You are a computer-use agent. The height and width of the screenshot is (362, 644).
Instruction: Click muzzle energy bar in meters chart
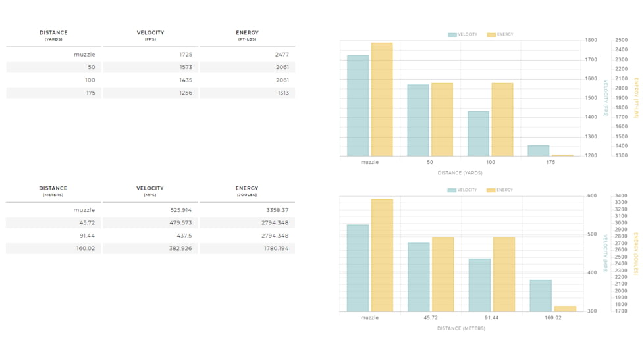click(x=382, y=255)
